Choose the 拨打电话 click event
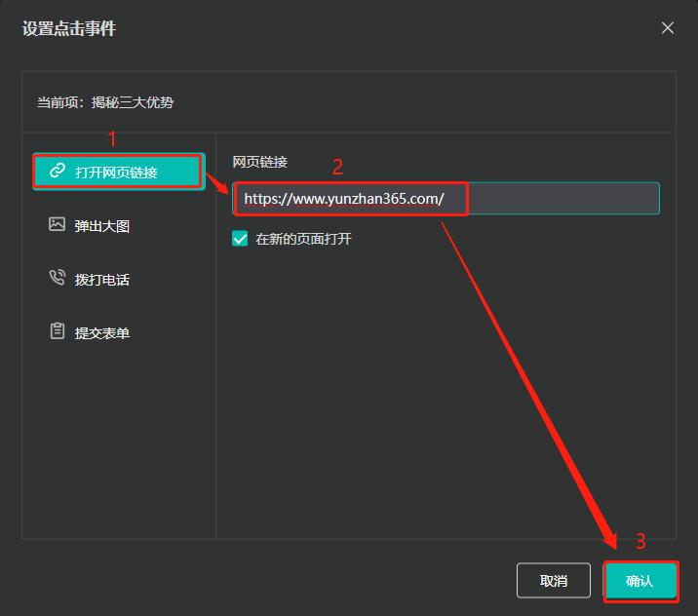Viewport: 698px width, 616px height. 102,280
